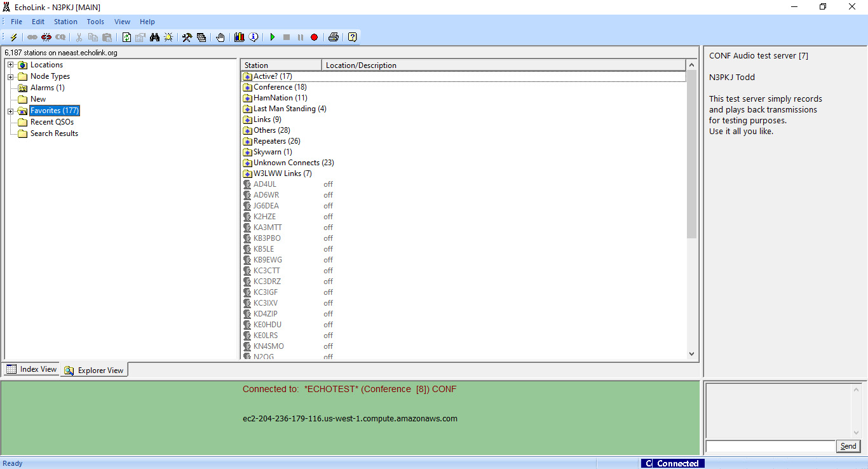
Task: Select the Repeaters (26) folder
Action: click(x=276, y=141)
